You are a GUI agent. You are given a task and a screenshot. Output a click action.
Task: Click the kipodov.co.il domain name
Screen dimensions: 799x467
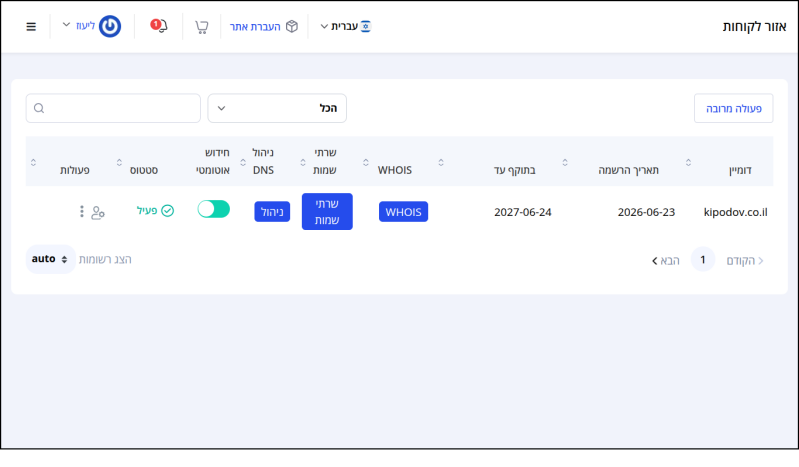click(735, 212)
